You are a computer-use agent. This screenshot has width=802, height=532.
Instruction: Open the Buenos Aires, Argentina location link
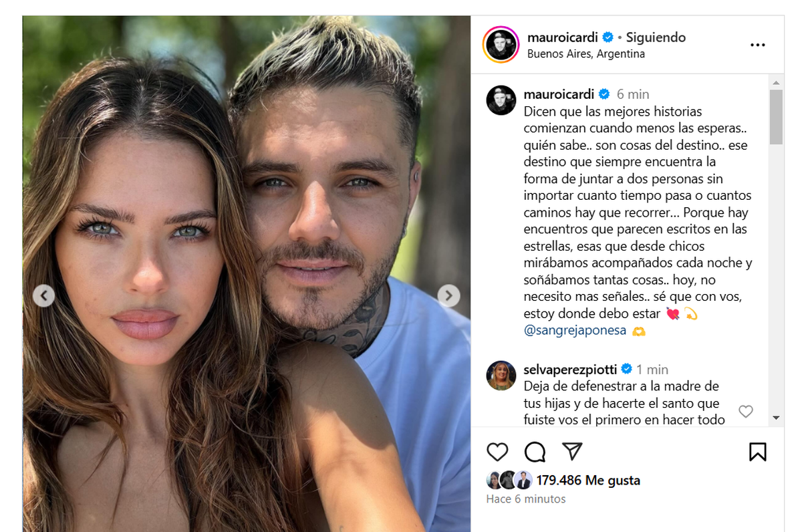click(586, 54)
